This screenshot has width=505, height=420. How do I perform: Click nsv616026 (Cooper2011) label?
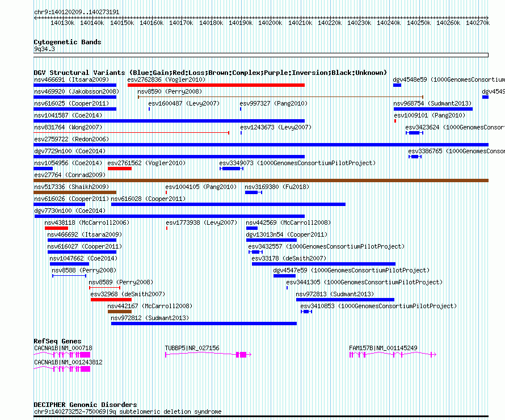click(71, 199)
